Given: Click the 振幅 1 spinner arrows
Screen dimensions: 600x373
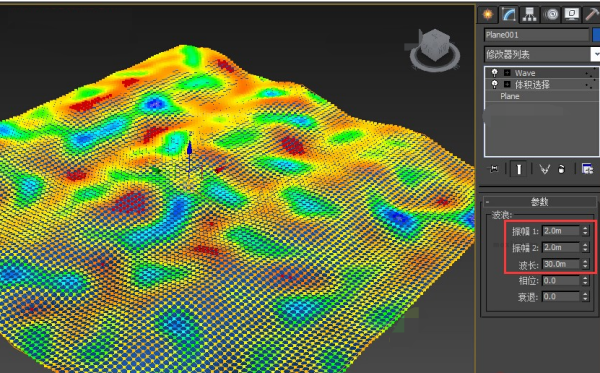Looking at the screenshot, I should tap(585, 231).
